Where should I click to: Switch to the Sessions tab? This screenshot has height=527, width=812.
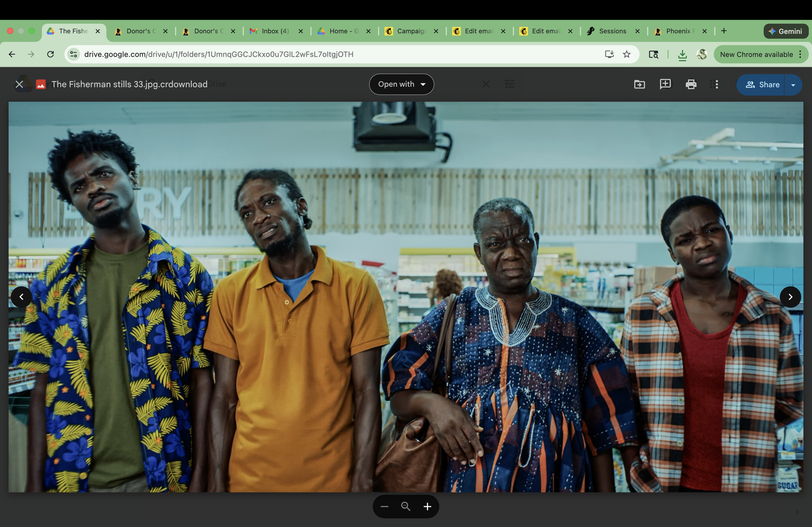613,31
